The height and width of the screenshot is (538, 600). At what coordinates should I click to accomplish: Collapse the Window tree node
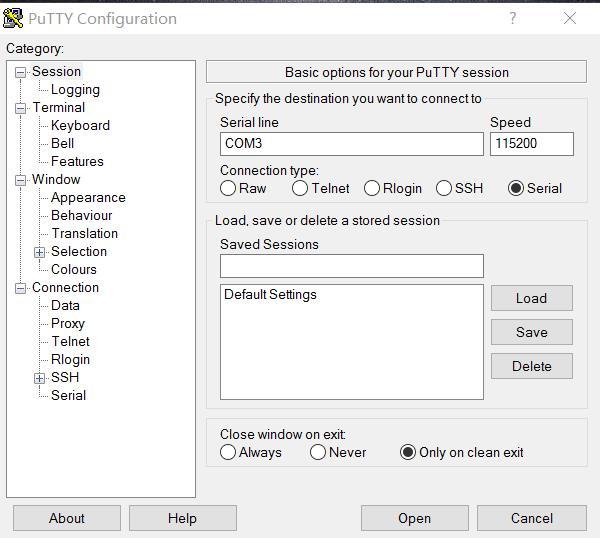pyautogui.click(x=20, y=180)
